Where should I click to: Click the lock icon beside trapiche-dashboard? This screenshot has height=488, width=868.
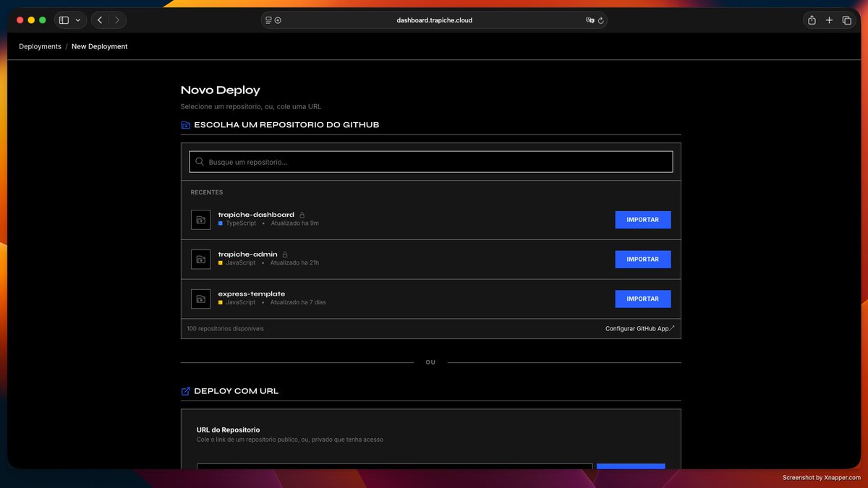pyautogui.click(x=302, y=215)
